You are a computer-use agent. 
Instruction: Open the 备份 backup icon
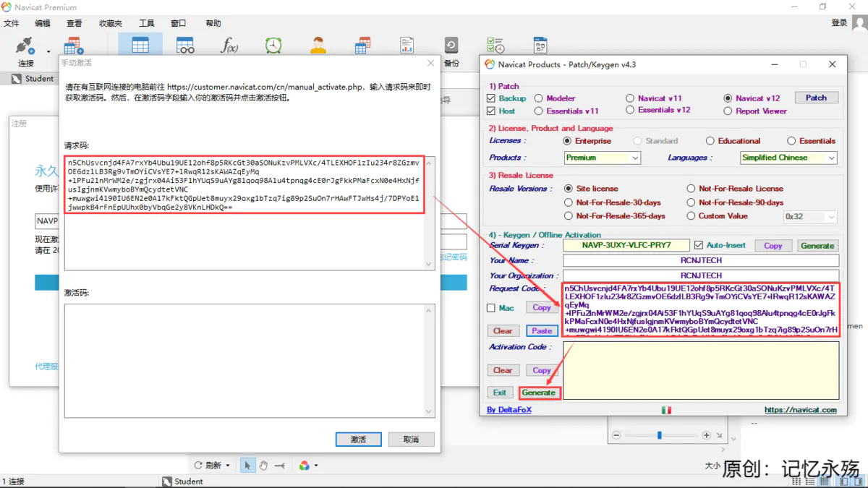coord(451,51)
